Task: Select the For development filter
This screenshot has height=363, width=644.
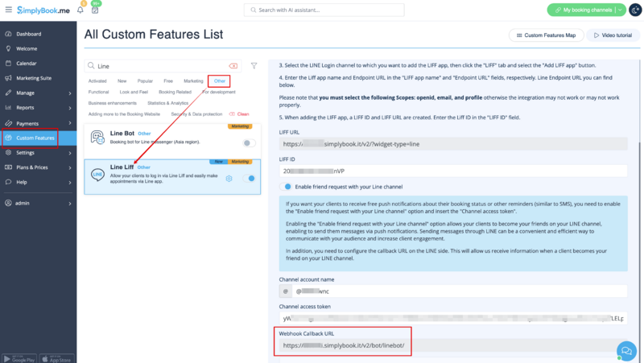Action: point(219,93)
